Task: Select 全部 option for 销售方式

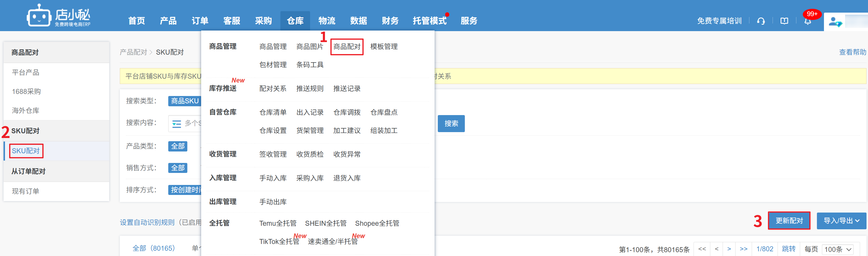Action: coord(178,168)
